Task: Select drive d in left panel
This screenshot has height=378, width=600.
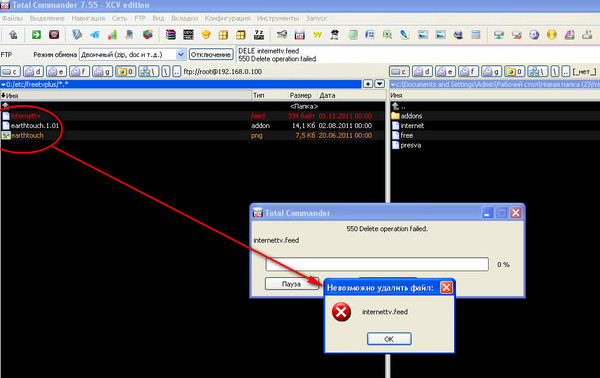Action: point(33,72)
